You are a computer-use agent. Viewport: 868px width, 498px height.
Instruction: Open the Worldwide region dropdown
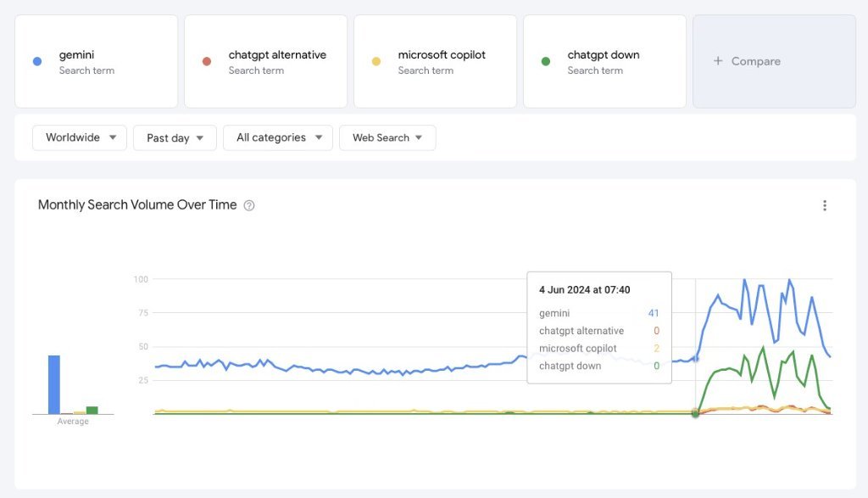coord(80,137)
